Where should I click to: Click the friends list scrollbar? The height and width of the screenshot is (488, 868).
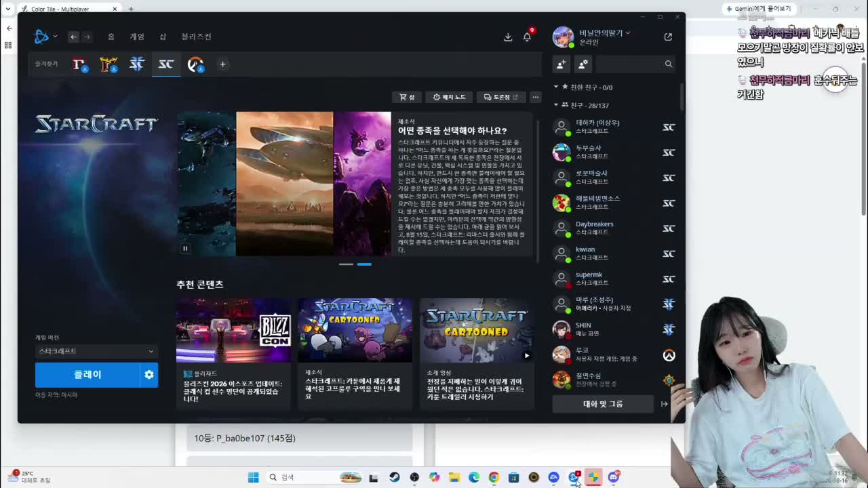(x=682, y=96)
